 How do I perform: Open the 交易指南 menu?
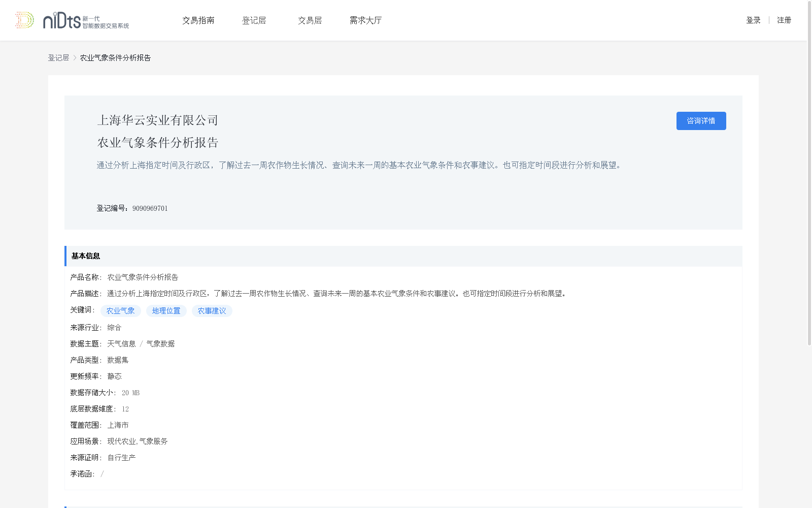pyautogui.click(x=198, y=20)
